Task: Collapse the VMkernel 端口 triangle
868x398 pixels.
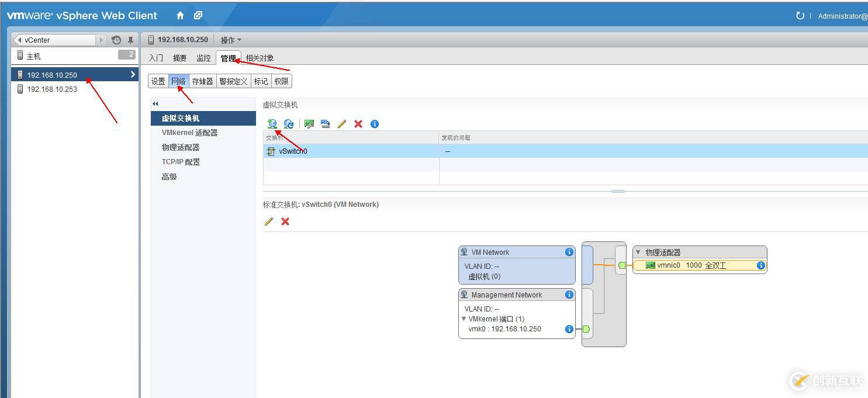Action: [x=464, y=319]
